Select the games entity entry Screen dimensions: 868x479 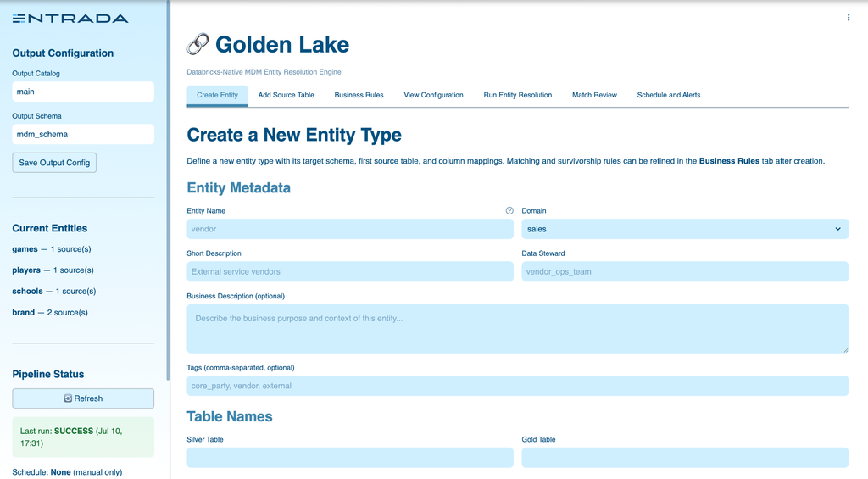pos(52,249)
